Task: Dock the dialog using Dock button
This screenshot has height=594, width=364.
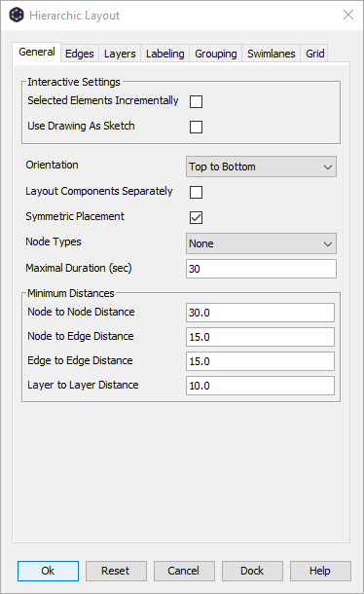Action: (x=252, y=571)
